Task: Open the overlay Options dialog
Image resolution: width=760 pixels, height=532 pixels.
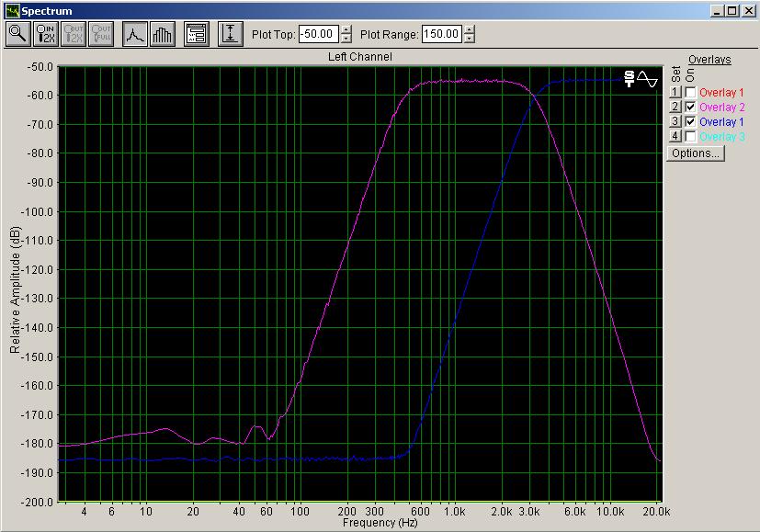Action: click(x=696, y=153)
